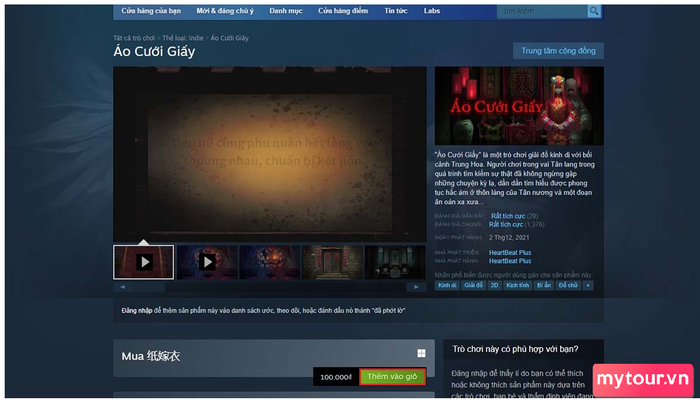Viewport: 700px width, 405px height.
Task: Click the Đăng nhập link
Action: pyautogui.click(x=136, y=310)
